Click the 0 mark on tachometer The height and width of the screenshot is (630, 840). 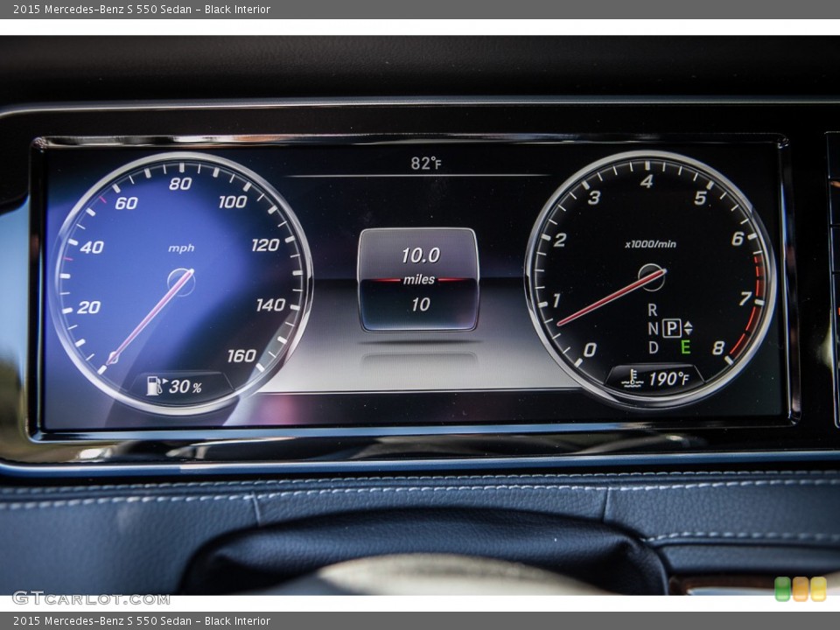pyautogui.click(x=589, y=350)
